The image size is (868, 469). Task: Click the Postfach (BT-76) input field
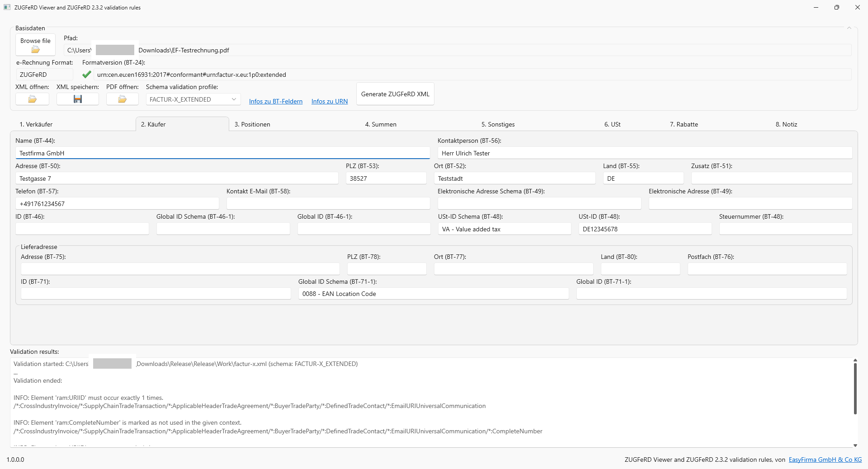[x=767, y=269]
